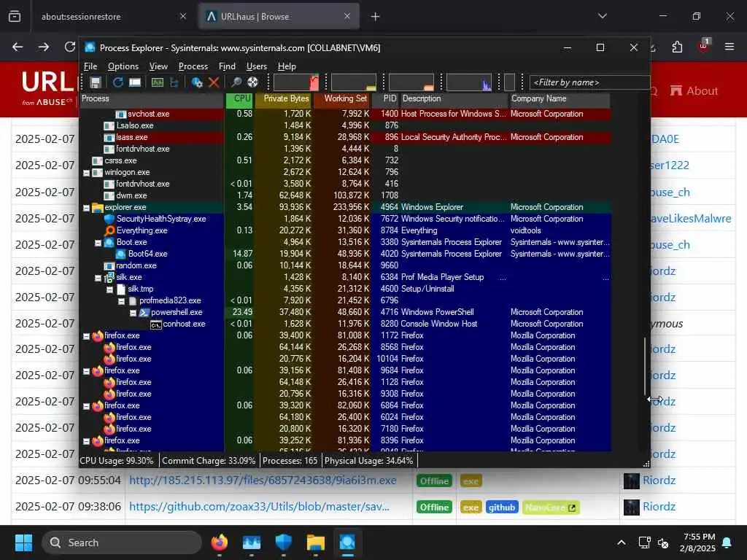This screenshot has height=560, width=747.
Task: Collapse the firefox.exe PID 1172 node
Action: (86, 336)
